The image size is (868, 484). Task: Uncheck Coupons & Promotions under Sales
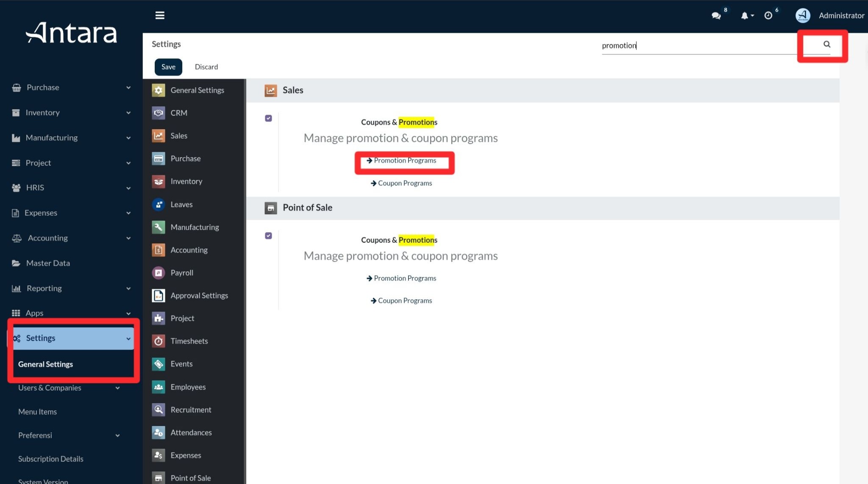(x=268, y=118)
